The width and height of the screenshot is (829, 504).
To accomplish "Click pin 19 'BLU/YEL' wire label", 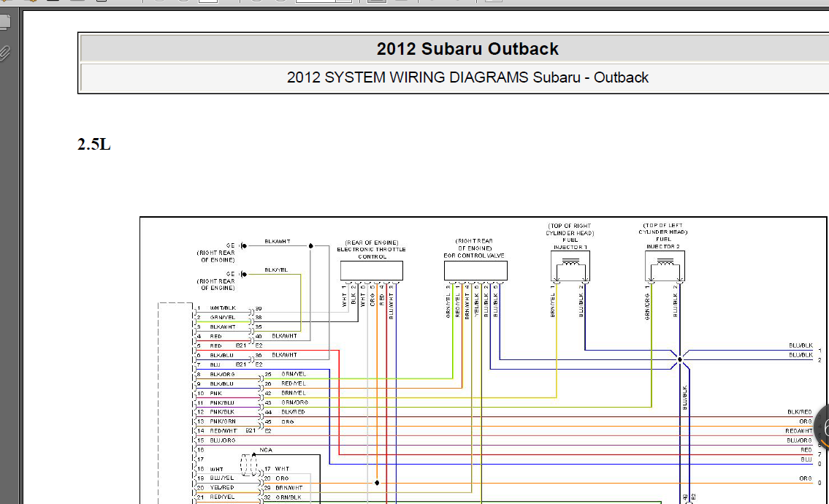I will click(x=222, y=478).
